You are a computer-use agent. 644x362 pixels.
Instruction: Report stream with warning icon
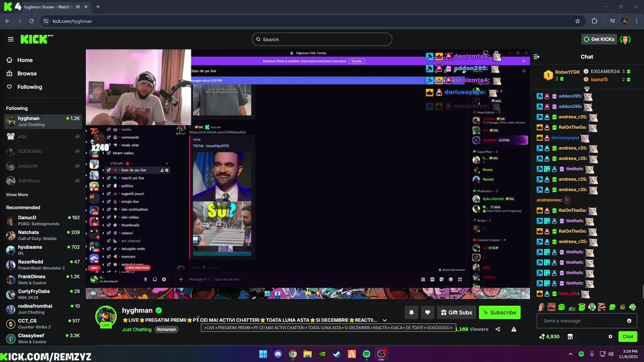point(514,329)
